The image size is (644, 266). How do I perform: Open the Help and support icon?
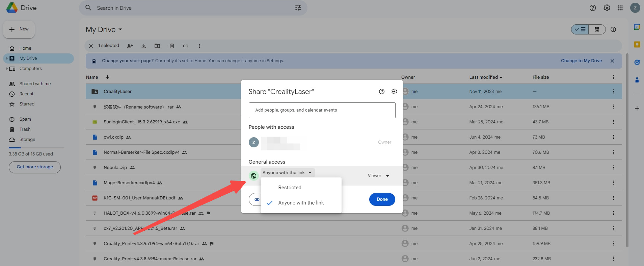(593, 8)
